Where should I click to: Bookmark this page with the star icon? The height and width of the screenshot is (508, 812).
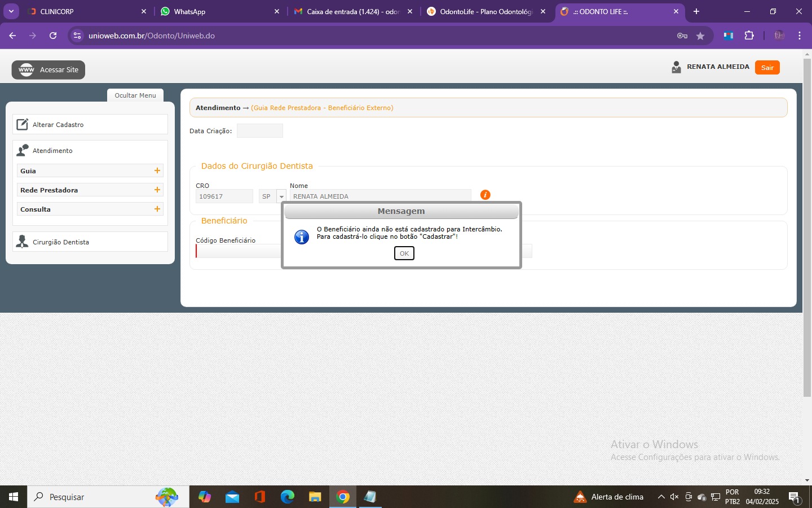click(700, 36)
